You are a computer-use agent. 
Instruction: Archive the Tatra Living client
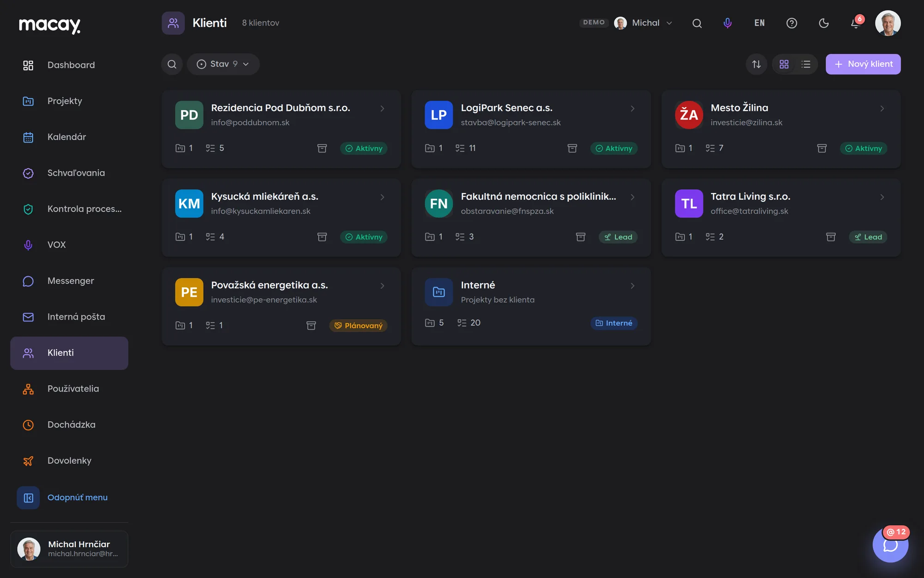[831, 237]
